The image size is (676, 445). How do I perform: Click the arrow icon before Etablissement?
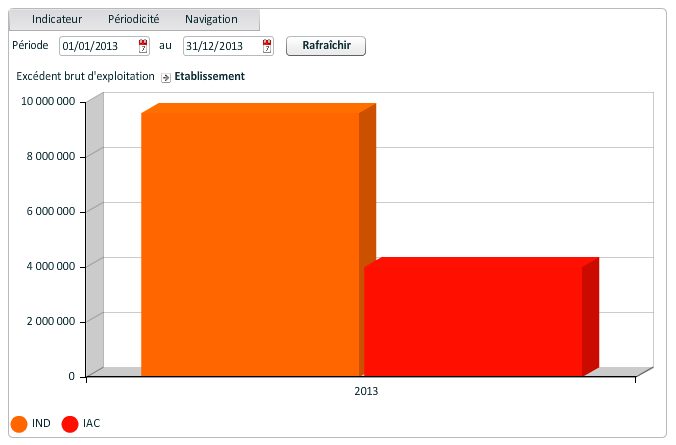pyautogui.click(x=166, y=78)
